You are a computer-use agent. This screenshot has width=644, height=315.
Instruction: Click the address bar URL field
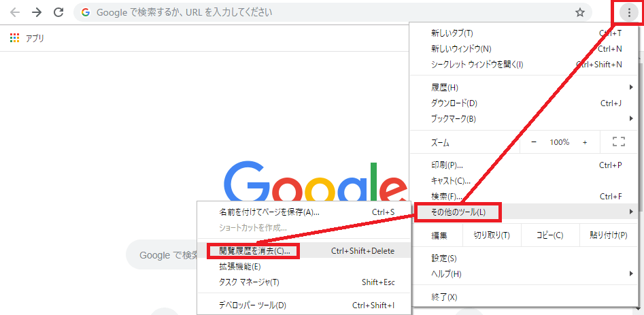click(333, 12)
